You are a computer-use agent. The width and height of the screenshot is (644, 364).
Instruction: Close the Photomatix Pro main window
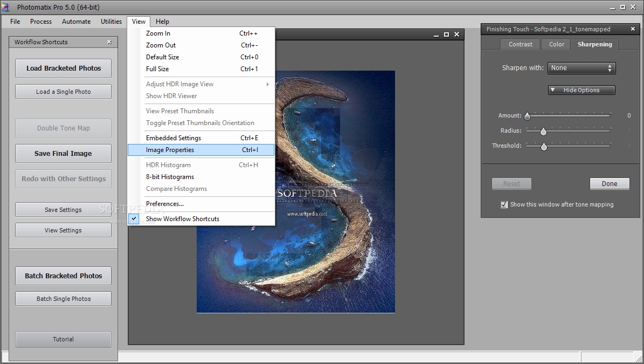(x=633, y=8)
